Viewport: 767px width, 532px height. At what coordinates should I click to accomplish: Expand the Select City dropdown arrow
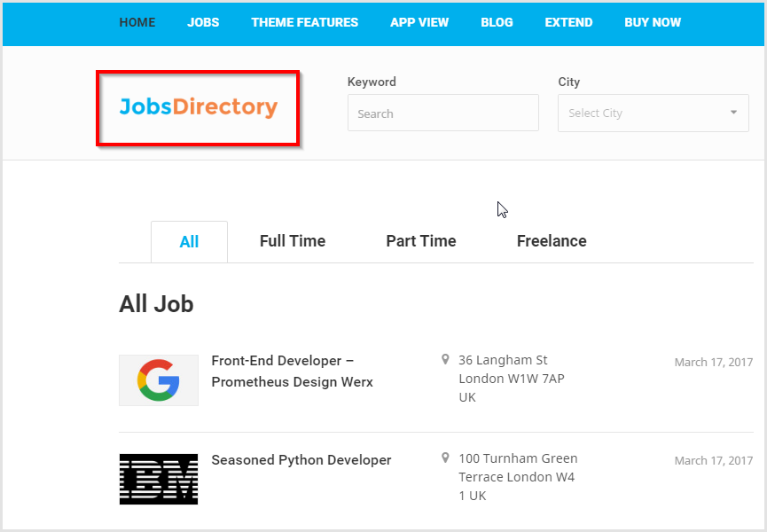coord(733,113)
